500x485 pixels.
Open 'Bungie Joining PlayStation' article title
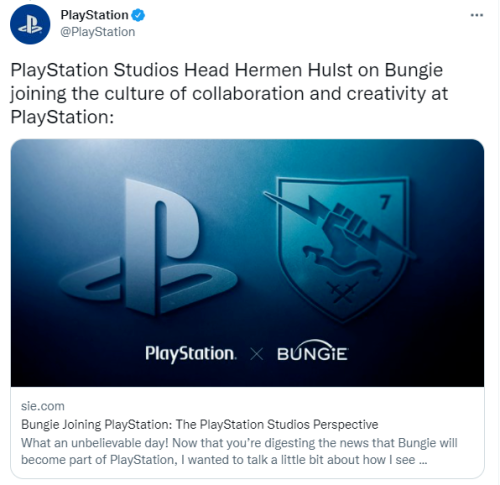click(199, 425)
